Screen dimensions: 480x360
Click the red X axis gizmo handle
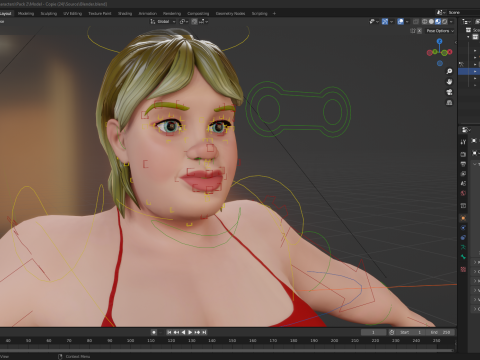click(x=450, y=52)
